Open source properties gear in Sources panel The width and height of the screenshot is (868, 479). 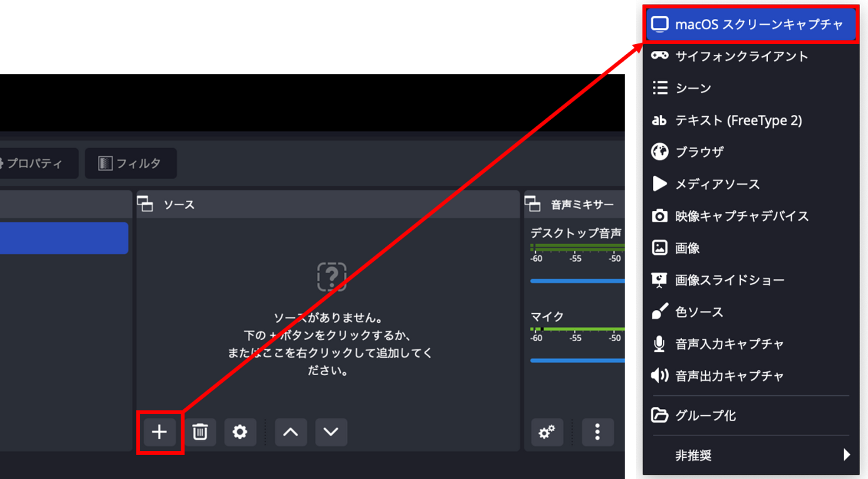240,432
